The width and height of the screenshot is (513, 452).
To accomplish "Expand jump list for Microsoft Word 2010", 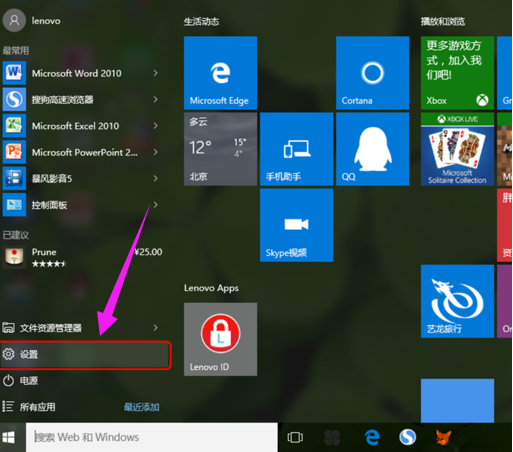I will [155, 73].
